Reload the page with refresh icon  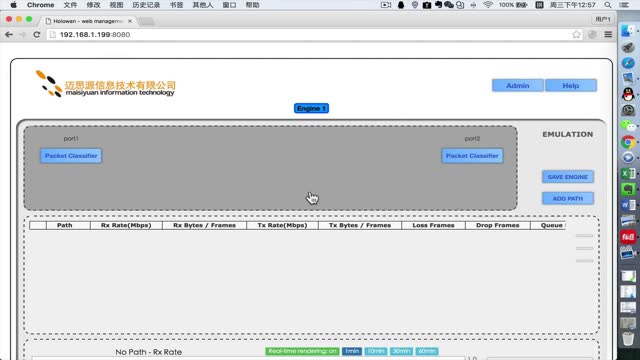pyautogui.click(x=37, y=35)
